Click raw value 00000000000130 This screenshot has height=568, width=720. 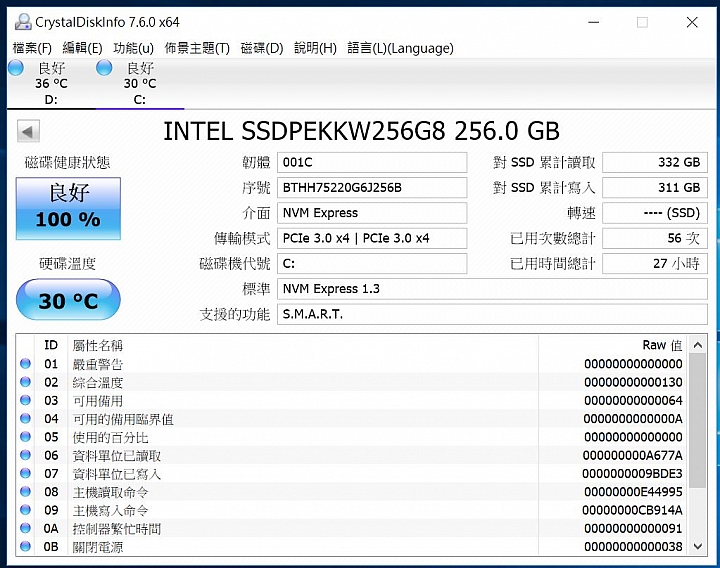pyautogui.click(x=633, y=382)
